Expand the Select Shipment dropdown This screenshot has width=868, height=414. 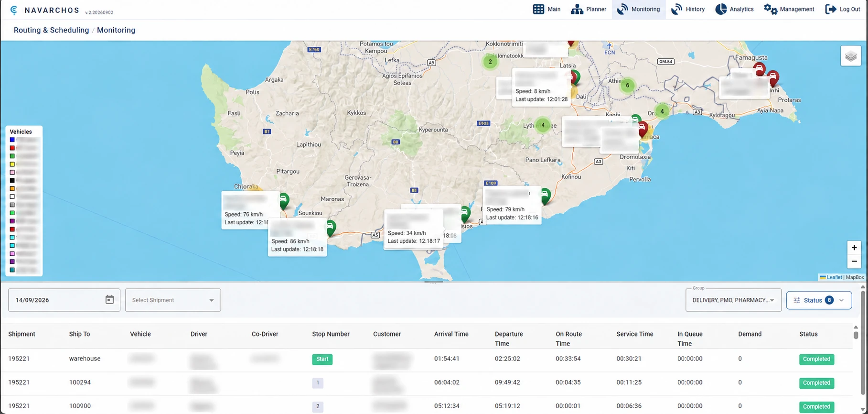(173, 300)
